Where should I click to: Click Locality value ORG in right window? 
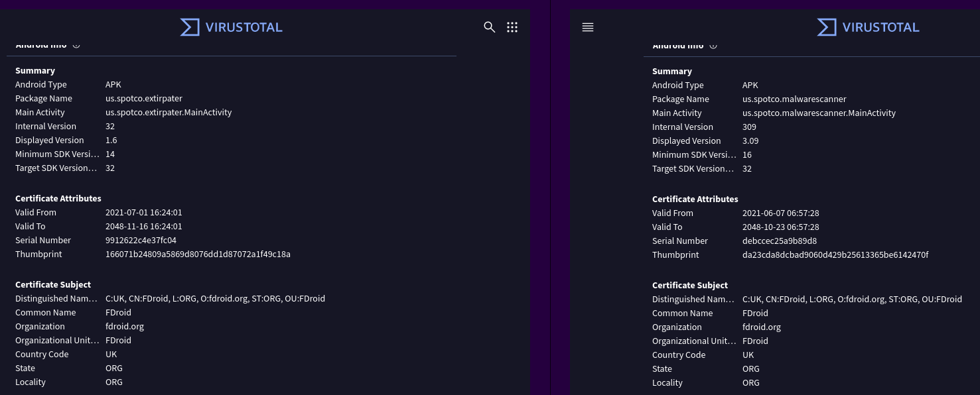pos(751,383)
